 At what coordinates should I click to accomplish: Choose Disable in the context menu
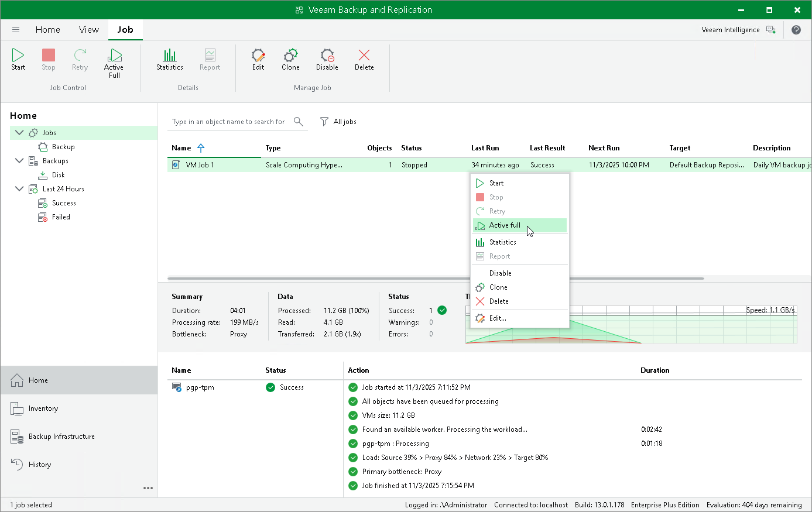(x=520, y=273)
